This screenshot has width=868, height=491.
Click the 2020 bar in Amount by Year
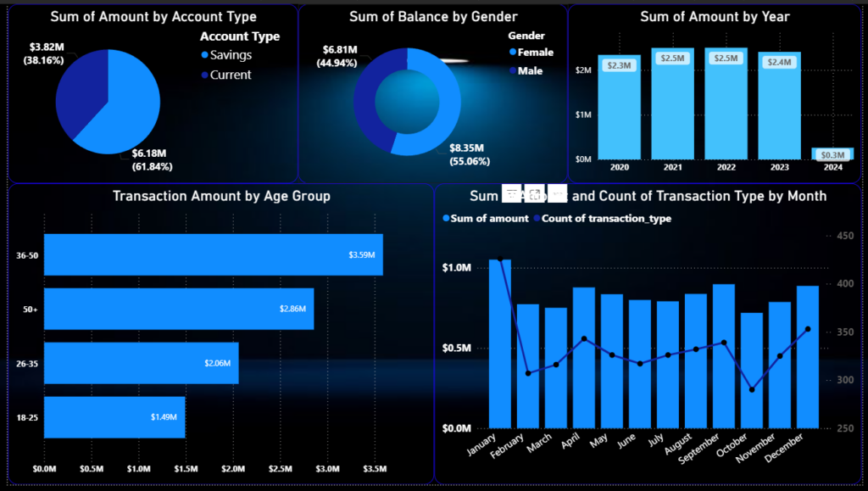pyautogui.click(x=619, y=107)
